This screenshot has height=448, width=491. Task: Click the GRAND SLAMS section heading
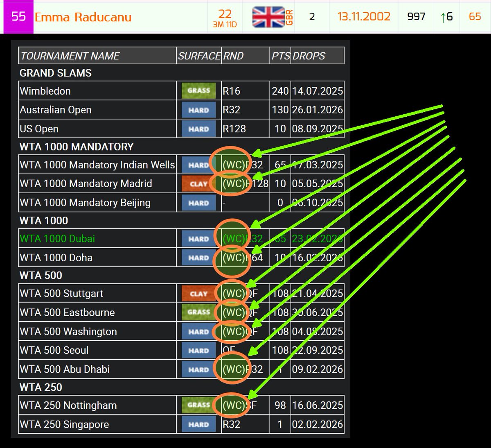click(x=56, y=73)
